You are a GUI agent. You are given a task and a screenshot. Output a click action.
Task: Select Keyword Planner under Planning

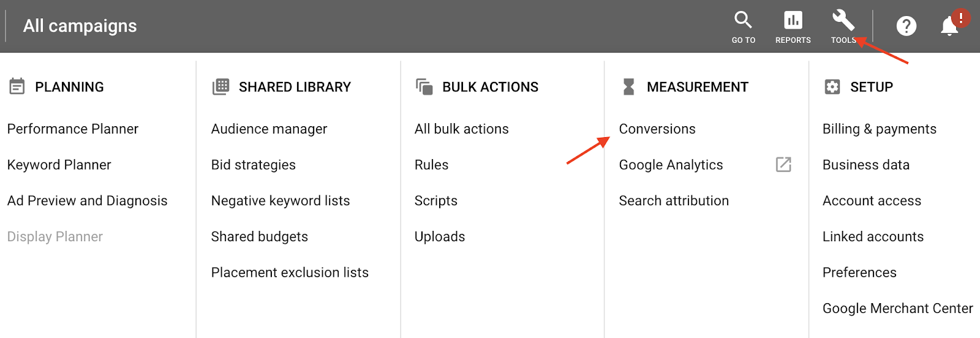click(x=59, y=165)
